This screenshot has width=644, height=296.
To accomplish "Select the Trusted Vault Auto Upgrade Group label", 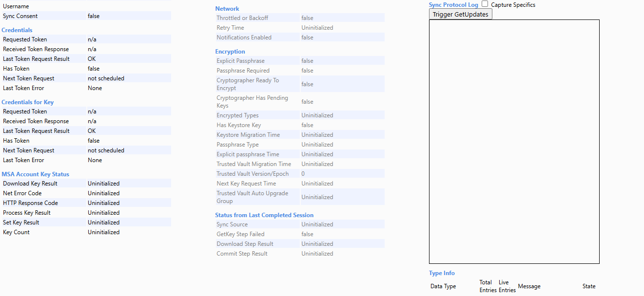I will 252,197.
